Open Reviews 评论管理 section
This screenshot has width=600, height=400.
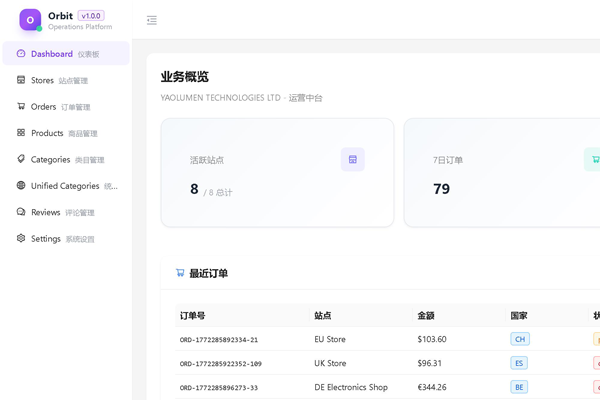[x=62, y=212]
